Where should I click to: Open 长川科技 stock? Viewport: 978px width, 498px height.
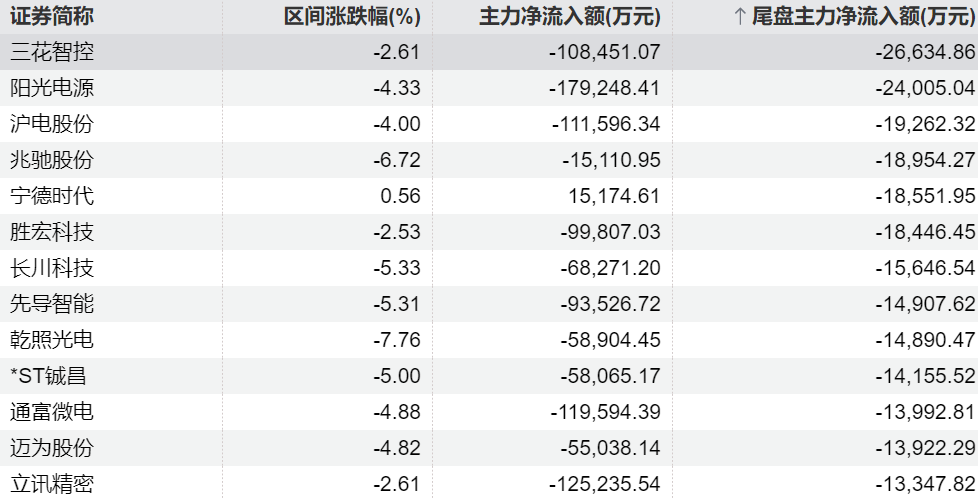pyautogui.click(x=52, y=268)
